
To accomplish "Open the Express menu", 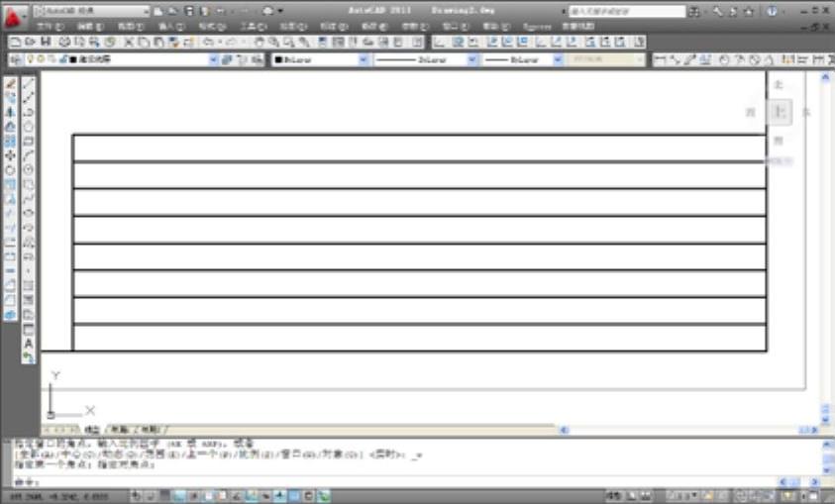I will (x=537, y=26).
